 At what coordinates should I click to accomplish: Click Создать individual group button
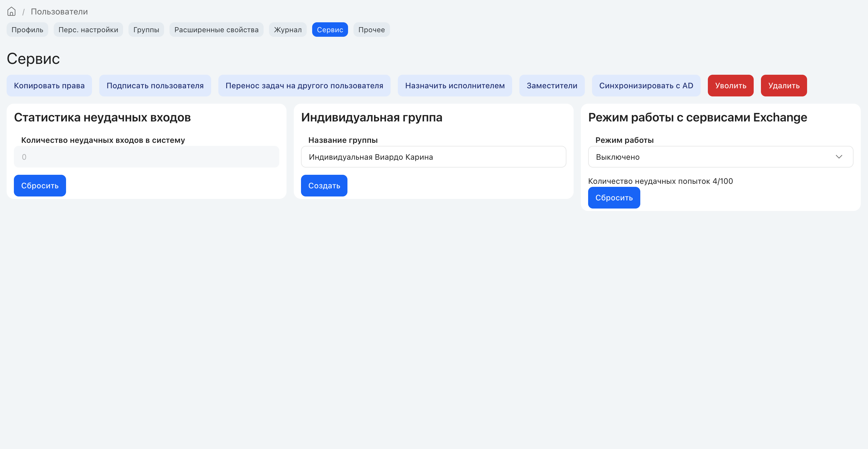324,186
